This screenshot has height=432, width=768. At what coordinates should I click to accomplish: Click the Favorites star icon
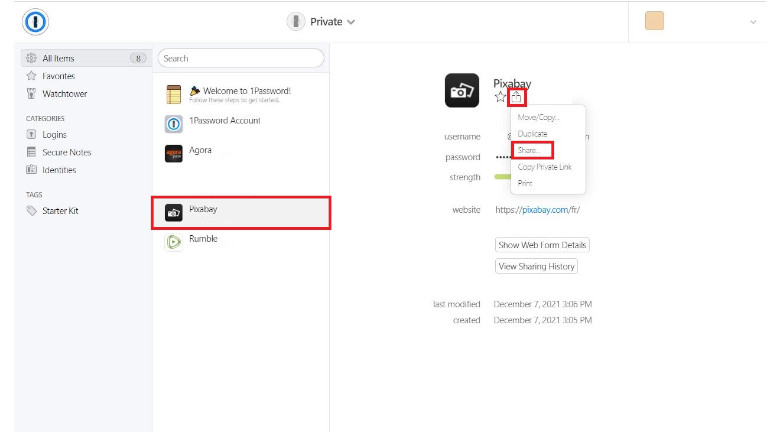[x=31, y=75]
